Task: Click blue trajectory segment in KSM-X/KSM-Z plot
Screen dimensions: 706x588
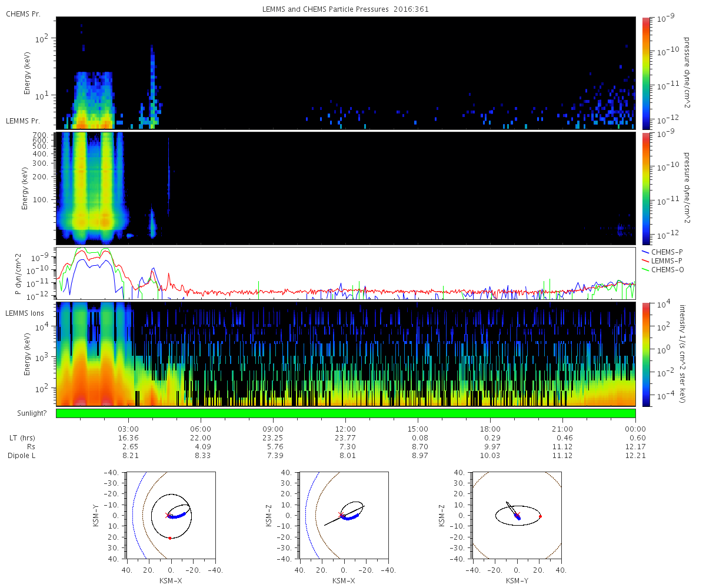Action: [353, 517]
